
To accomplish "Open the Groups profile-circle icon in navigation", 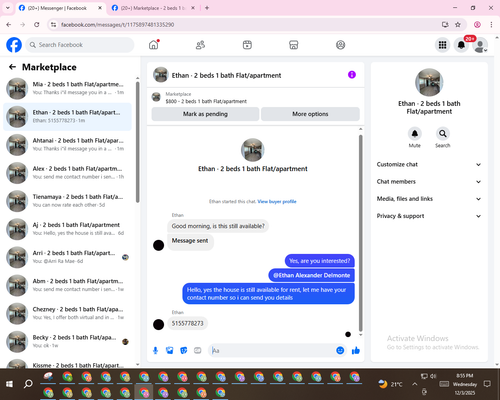I will coord(340,45).
